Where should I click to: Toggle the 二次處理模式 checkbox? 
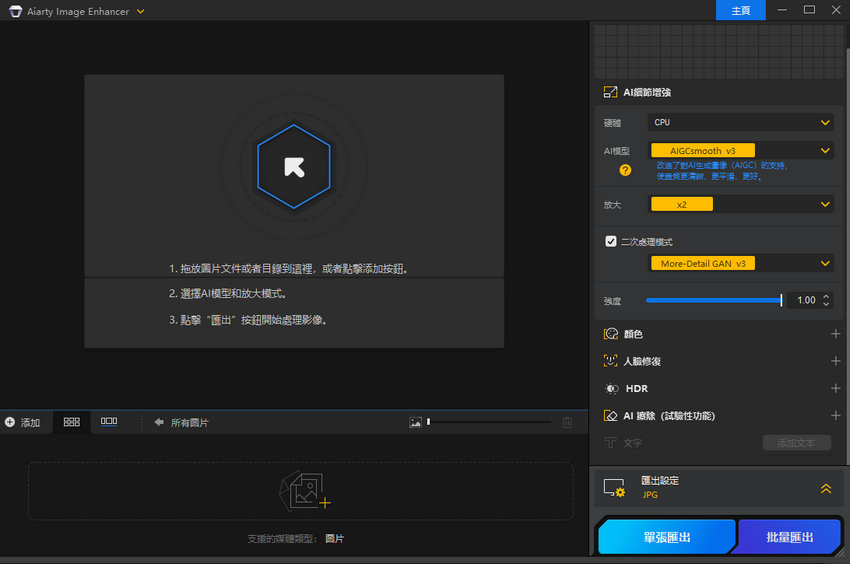point(610,241)
